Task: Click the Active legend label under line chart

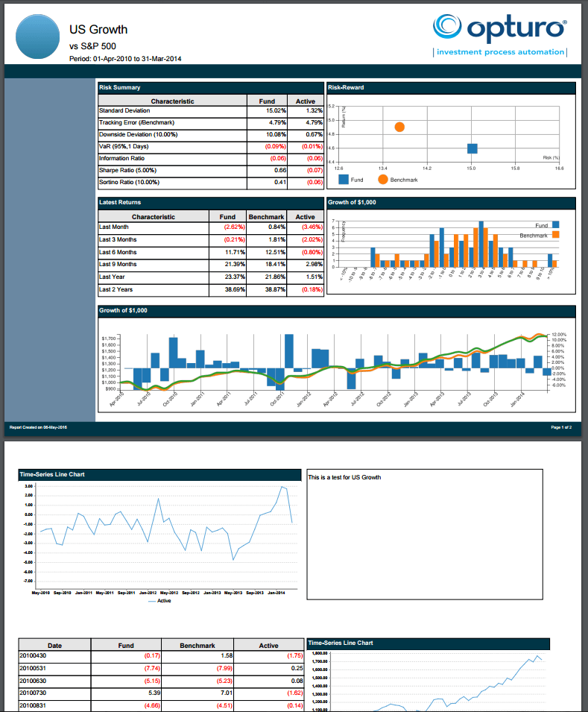Action: coord(164,601)
